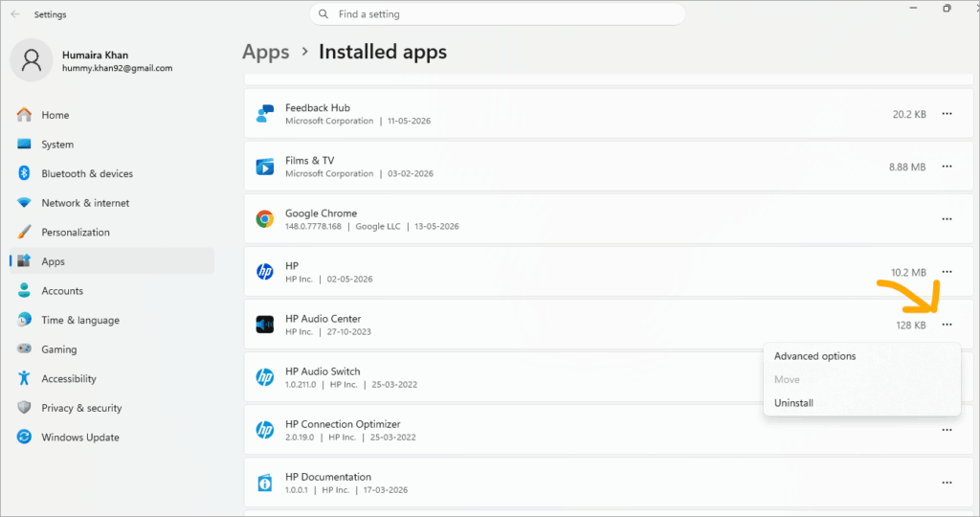
Task: Click the Google Chrome app name
Action: coord(322,214)
